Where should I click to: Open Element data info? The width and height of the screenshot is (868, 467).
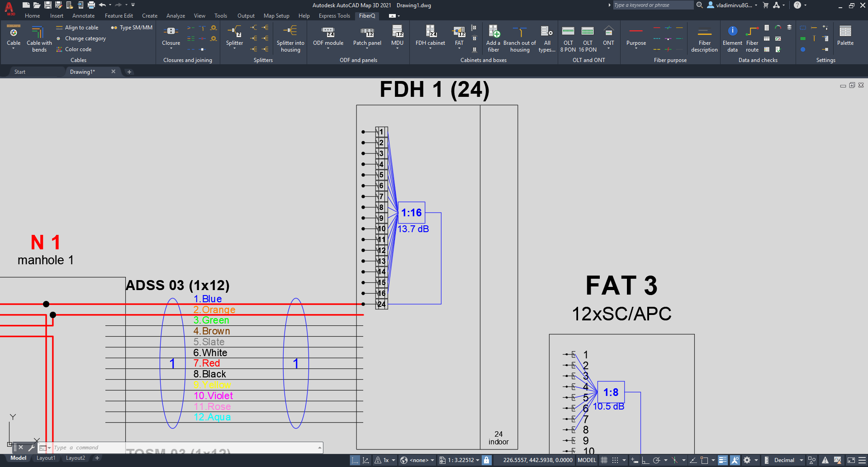pyautogui.click(x=732, y=38)
